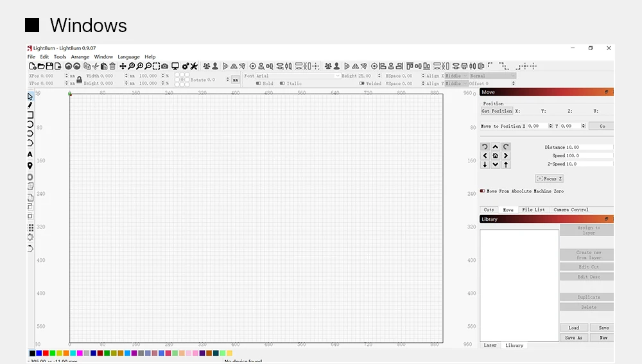Open the Arrange menu
Viewport: 642px width, 364px height.
tap(80, 57)
